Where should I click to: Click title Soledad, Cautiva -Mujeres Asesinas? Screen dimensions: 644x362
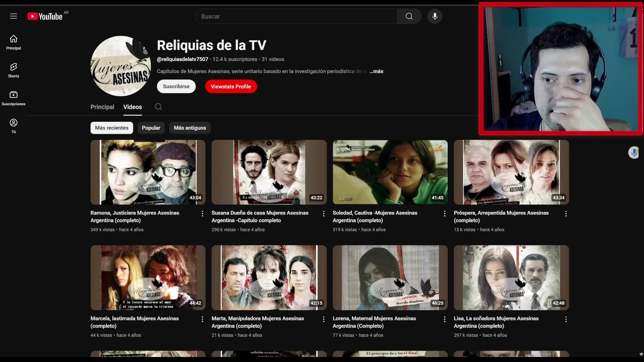coord(375,217)
